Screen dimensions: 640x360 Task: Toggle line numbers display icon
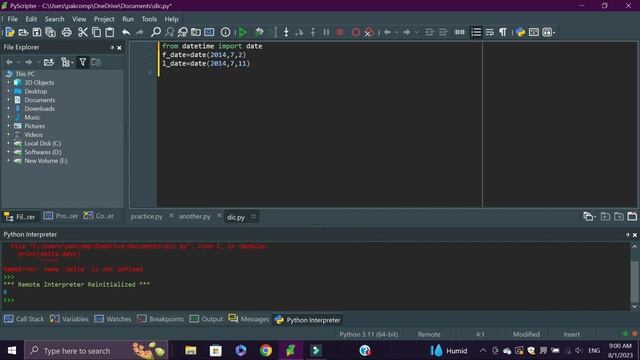(476, 32)
